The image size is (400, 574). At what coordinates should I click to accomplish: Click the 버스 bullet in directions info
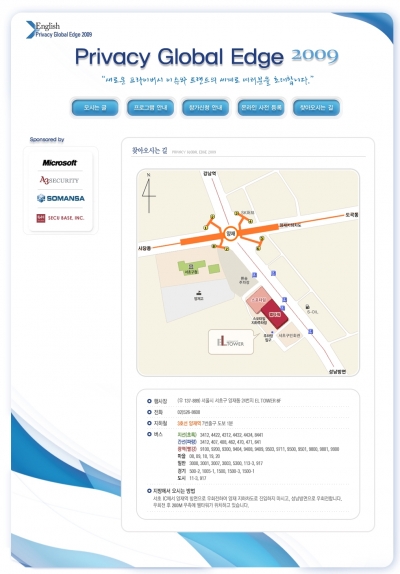(x=149, y=434)
